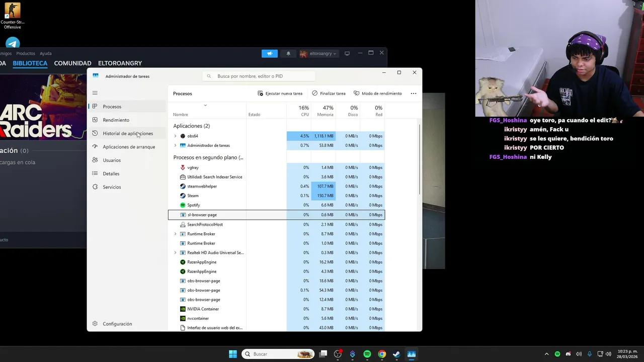Expand the Administrador de tareas process row

pyautogui.click(x=175, y=145)
